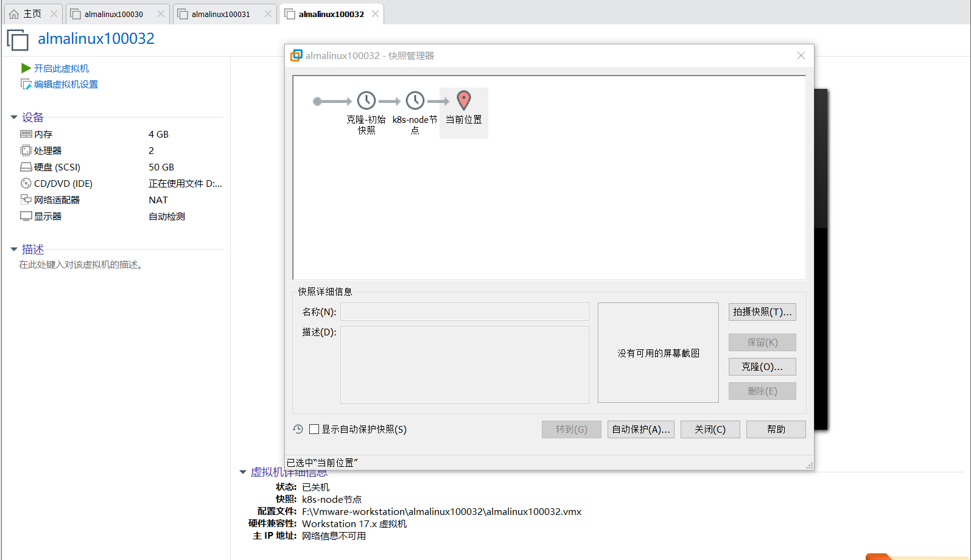Click the 删除(E) button
Viewport: 971px width, 560px height.
pyautogui.click(x=762, y=391)
